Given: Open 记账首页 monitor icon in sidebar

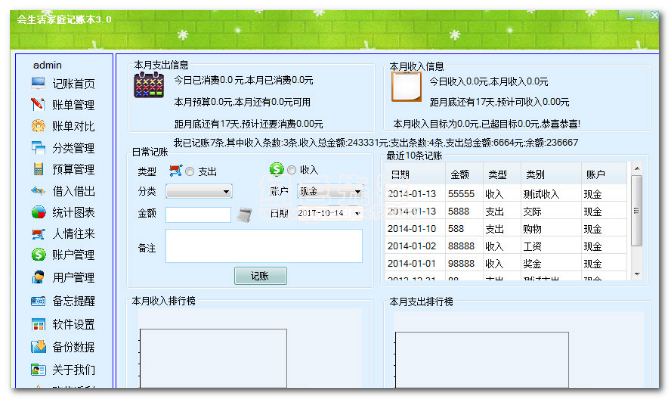Looking at the screenshot, I should click(x=38, y=83).
